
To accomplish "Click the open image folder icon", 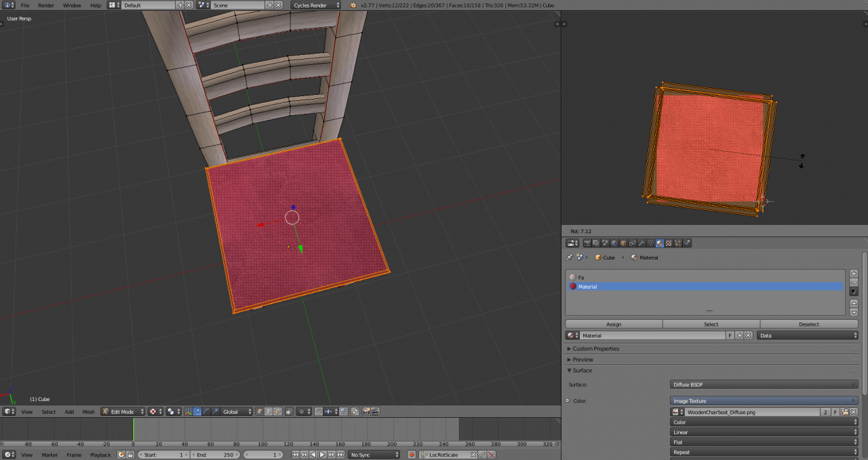I will pos(845,412).
